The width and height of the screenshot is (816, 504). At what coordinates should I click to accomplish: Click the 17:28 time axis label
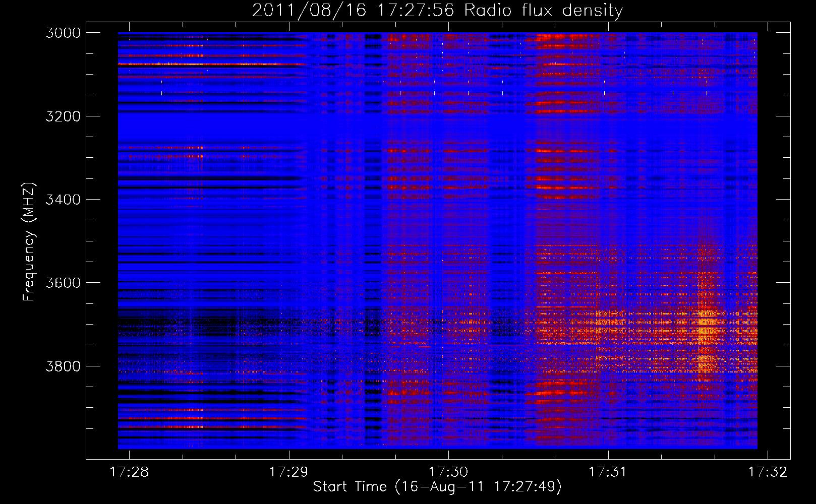click(129, 472)
